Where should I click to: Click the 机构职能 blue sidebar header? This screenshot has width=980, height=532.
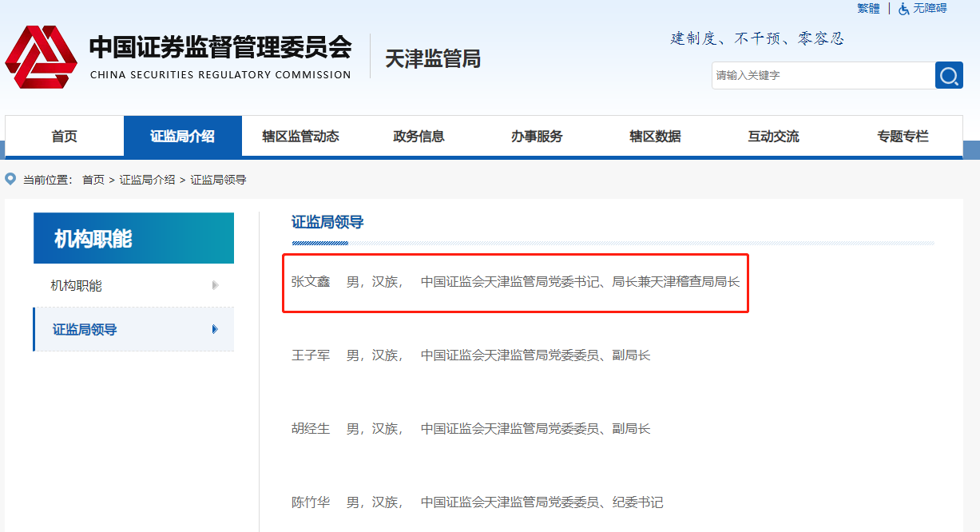[133, 238]
